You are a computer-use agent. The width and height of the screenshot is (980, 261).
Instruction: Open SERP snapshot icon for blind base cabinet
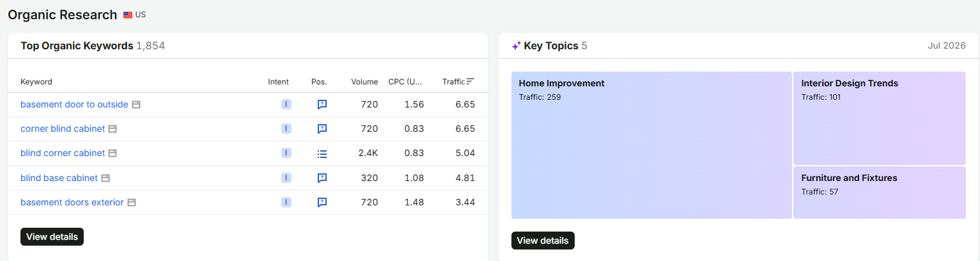coord(105,178)
